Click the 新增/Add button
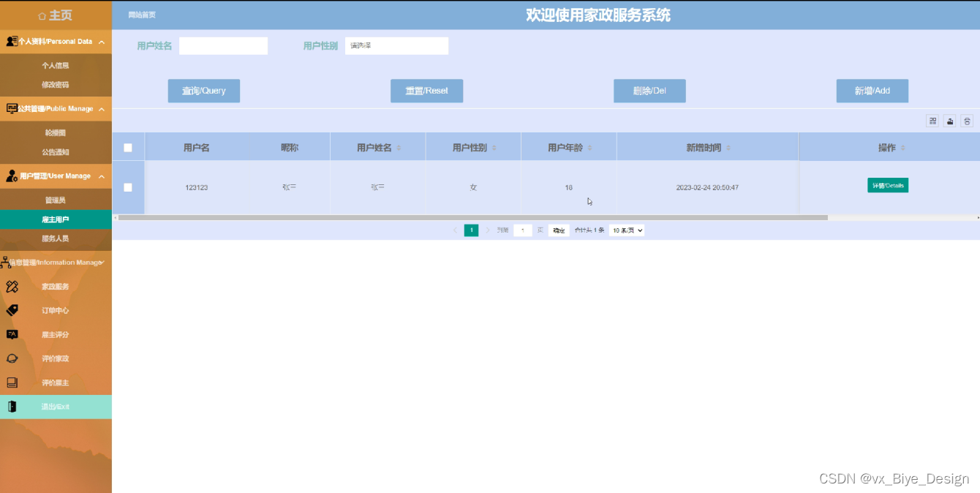Viewport: 980px width, 493px height. pos(872,91)
